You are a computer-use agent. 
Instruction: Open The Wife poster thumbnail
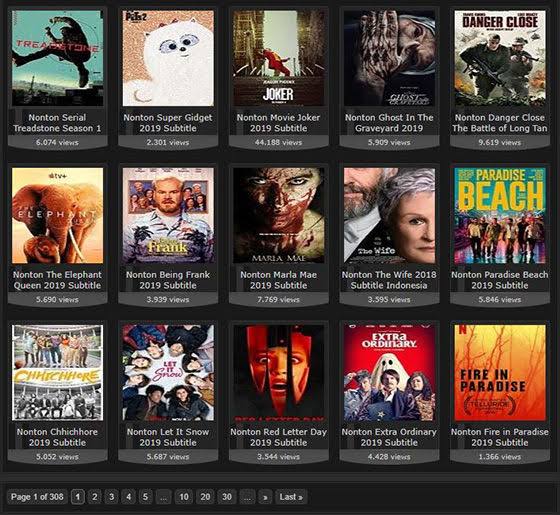(x=389, y=215)
